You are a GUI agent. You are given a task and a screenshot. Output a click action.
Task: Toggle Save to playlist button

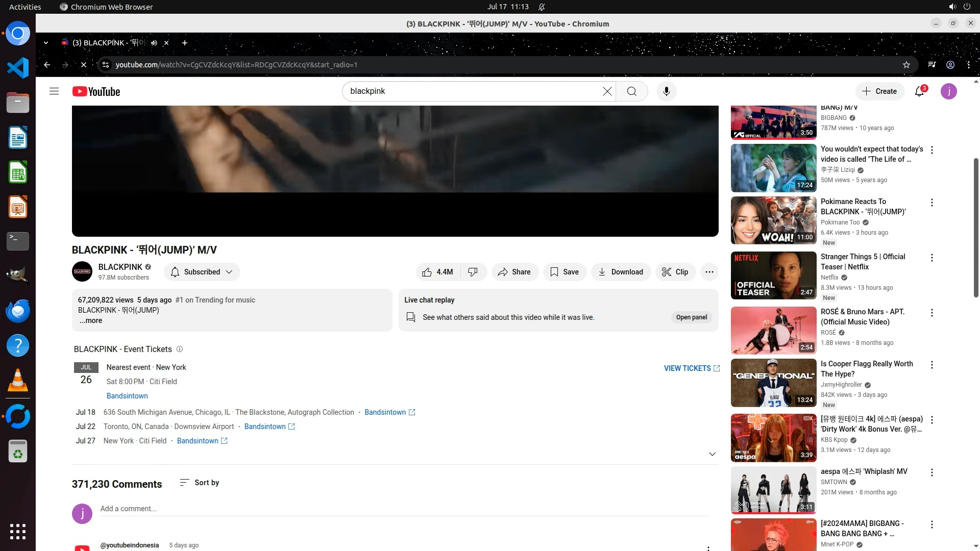click(565, 272)
